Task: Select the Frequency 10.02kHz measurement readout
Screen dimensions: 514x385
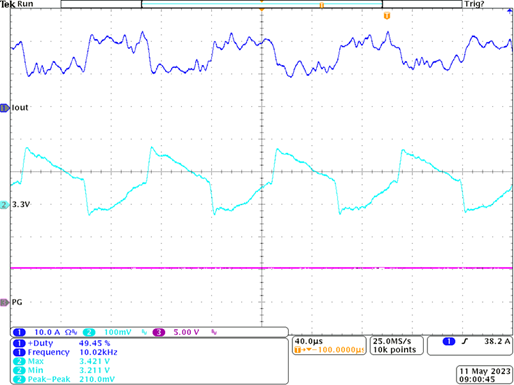Action: [x=65, y=352]
